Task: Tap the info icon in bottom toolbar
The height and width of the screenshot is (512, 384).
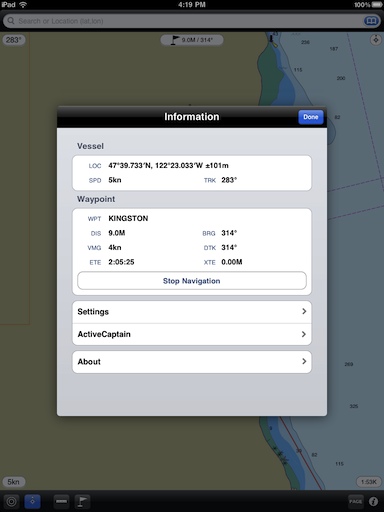Action: pos(373,501)
